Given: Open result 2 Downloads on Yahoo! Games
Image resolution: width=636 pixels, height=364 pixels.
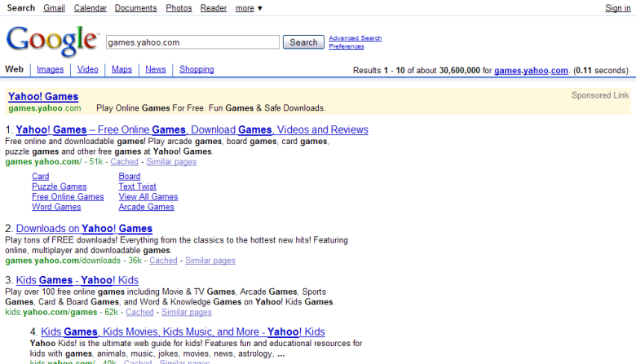Looking at the screenshot, I should point(84,228).
